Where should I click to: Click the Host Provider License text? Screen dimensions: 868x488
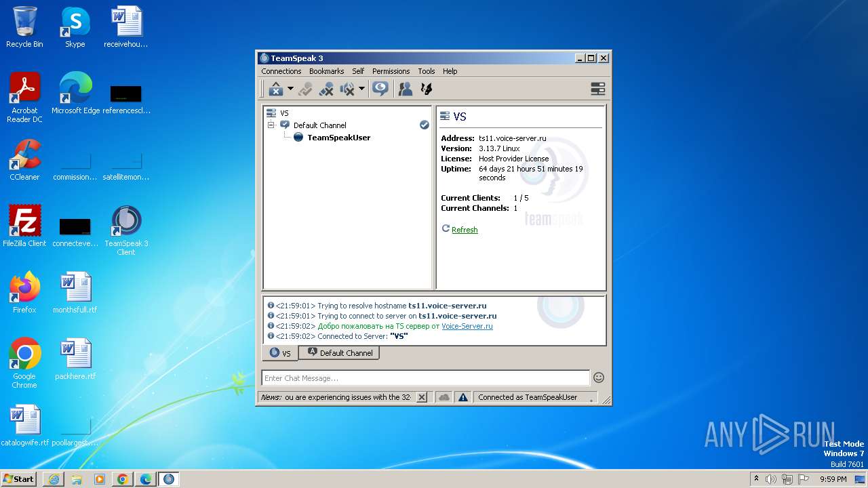click(514, 159)
